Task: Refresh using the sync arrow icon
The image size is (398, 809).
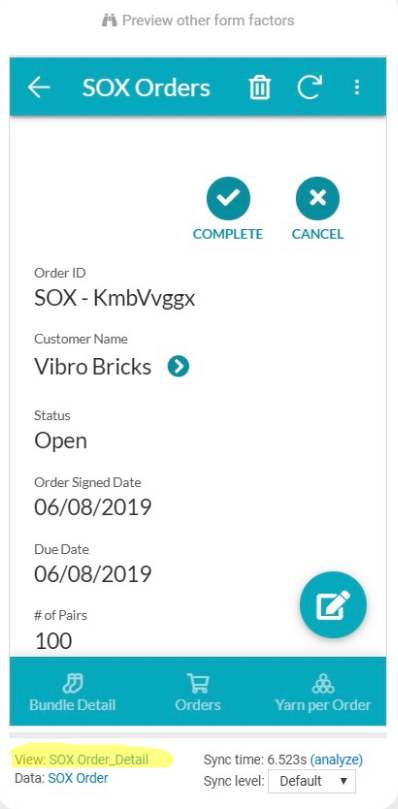Action: (x=310, y=87)
